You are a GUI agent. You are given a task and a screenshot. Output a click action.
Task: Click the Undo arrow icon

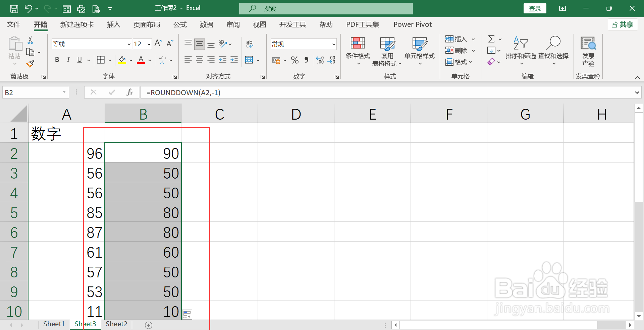[28, 8]
